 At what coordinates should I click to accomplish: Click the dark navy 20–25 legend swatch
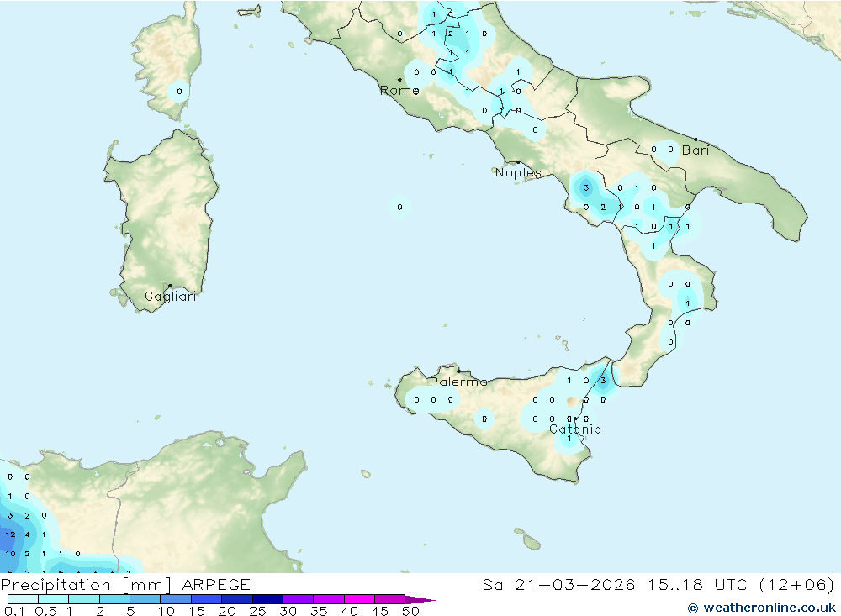[237, 600]
